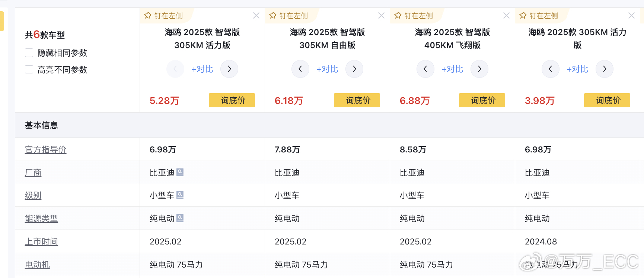Click the 5.28万 price text
Screen dimensions: 644x278
(164, 101)
